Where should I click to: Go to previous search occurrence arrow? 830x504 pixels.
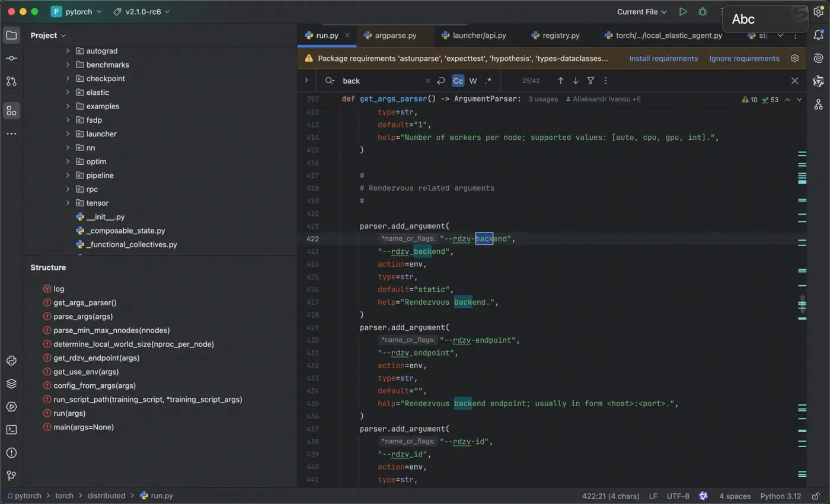[x=560, y=81]
